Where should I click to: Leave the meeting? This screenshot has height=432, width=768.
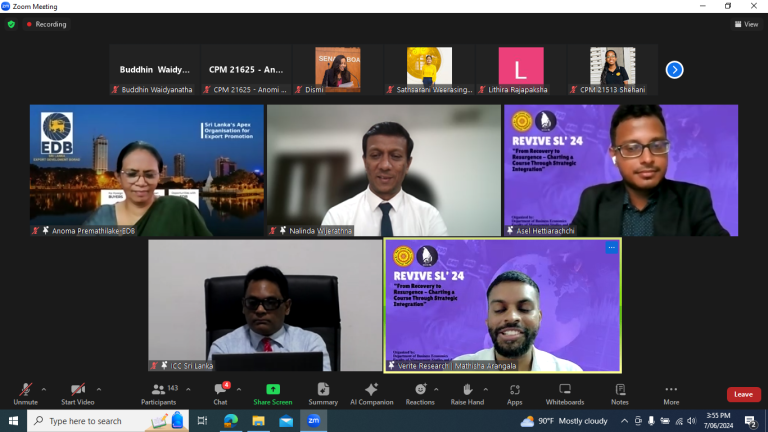tap(744, 394)
